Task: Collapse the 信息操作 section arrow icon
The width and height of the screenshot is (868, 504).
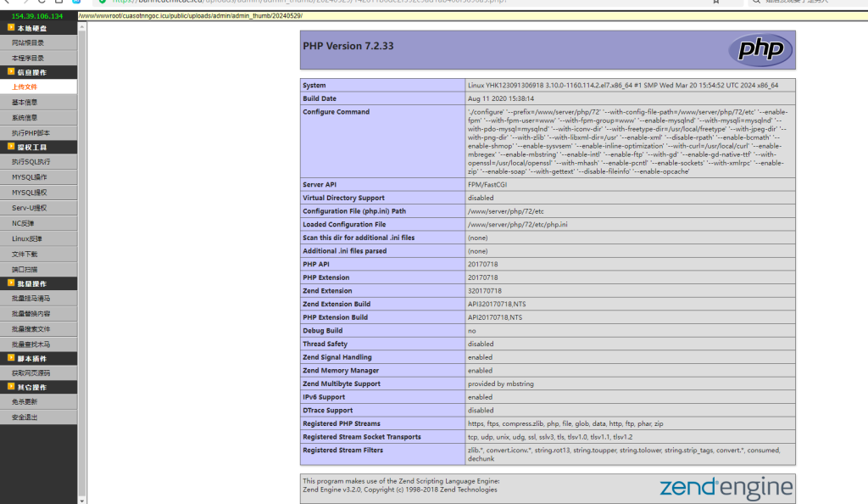Action: 11,71
